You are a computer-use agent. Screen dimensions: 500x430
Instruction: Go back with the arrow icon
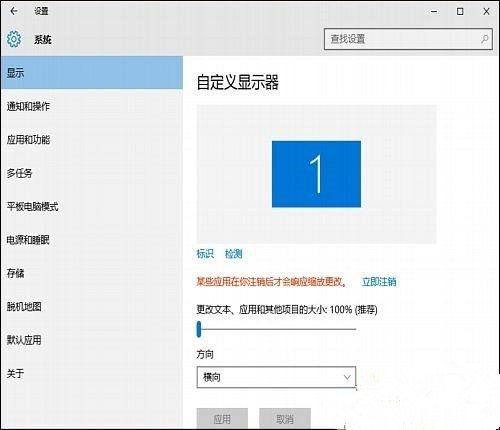pos(14,11)
